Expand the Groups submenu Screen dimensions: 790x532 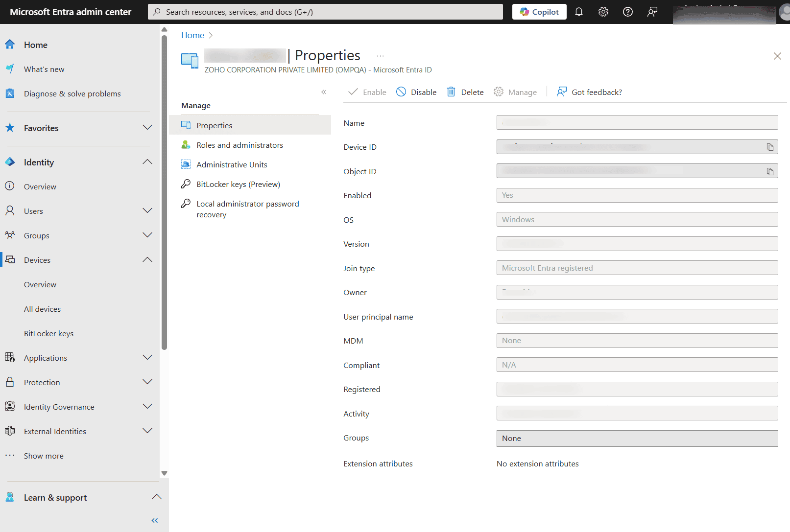[x=147, y=235]
